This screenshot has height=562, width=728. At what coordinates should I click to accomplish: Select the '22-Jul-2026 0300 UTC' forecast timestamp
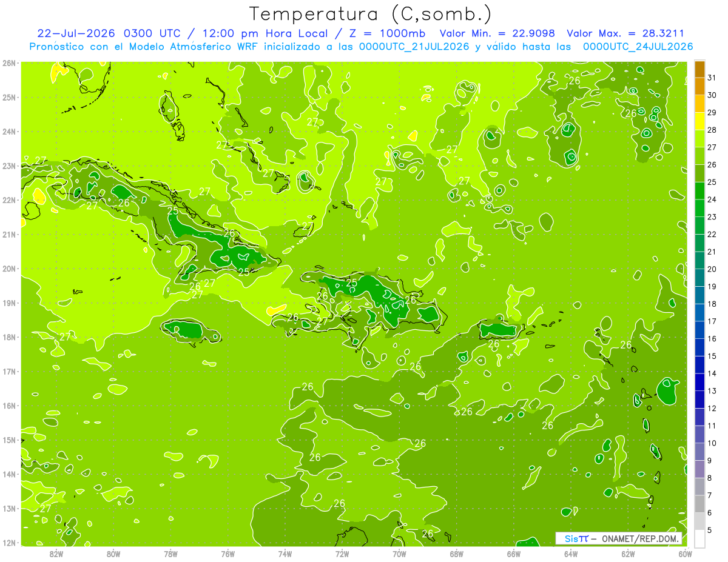(109, 33)
